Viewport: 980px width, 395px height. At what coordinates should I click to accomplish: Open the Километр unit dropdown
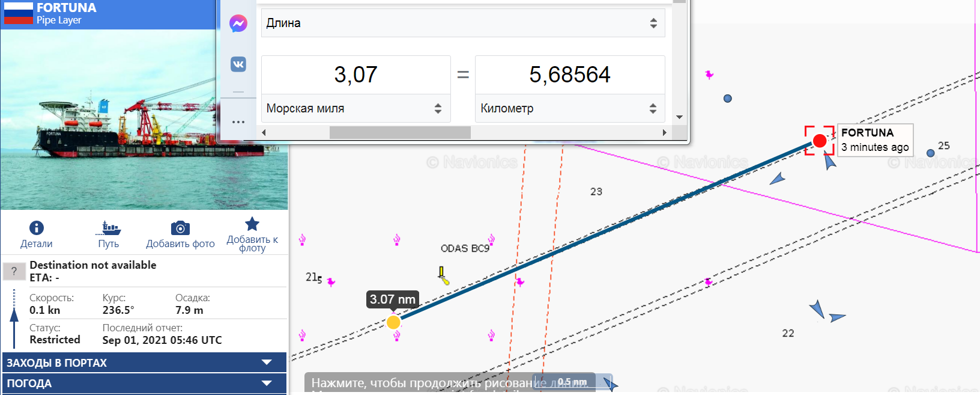(x=569, y=109)
